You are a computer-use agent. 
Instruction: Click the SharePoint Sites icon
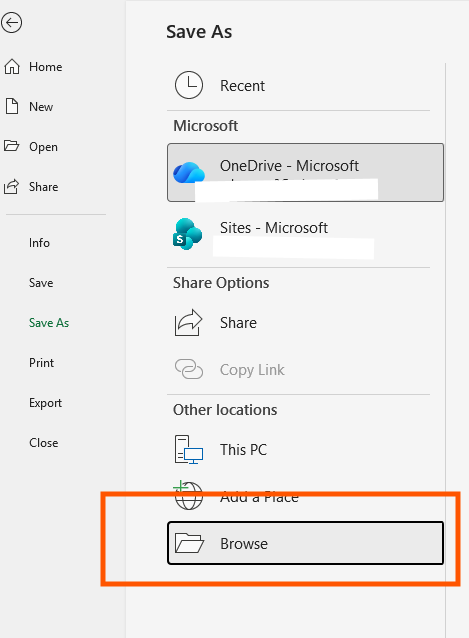(187, 234)
